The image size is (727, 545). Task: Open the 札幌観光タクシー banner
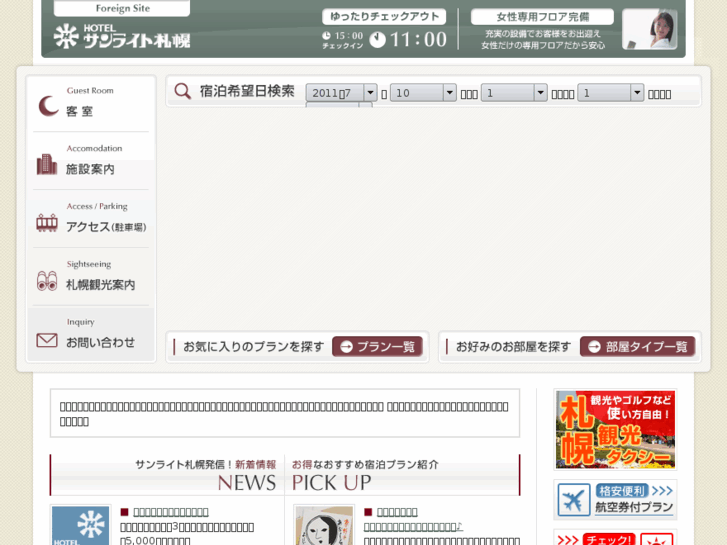(x=615, y=429)
